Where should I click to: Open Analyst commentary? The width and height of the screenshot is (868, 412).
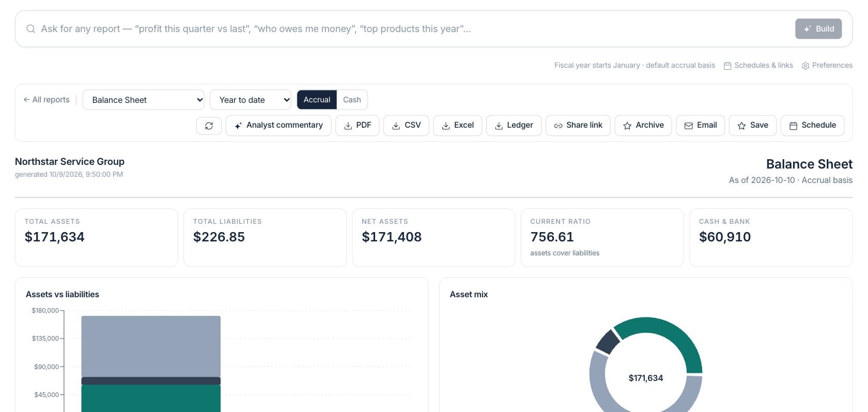click(278, 126)
